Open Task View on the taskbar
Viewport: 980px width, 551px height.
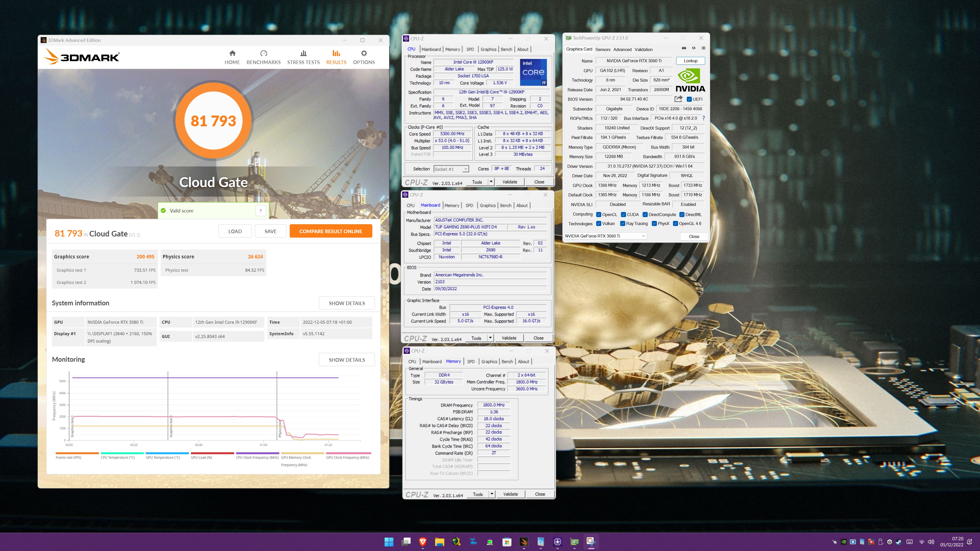(x=406, y=542)
